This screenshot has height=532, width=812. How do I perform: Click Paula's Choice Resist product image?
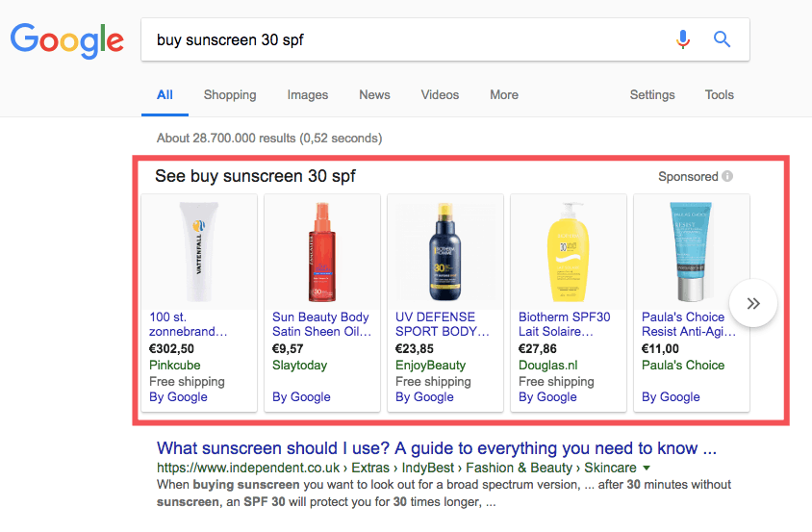[x=690, y=251]
